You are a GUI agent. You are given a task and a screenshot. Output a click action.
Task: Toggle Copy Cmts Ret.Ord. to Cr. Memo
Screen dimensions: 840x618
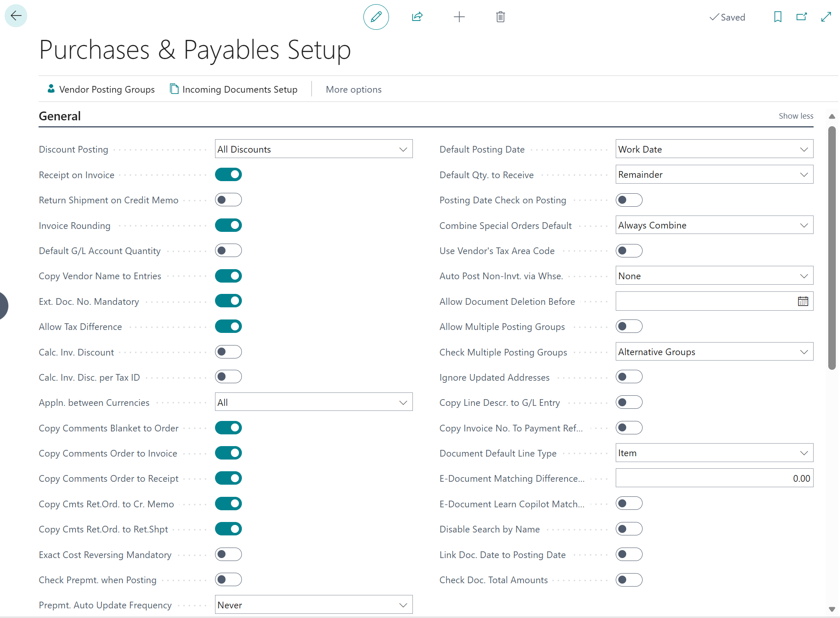click(x=228, y=504)
